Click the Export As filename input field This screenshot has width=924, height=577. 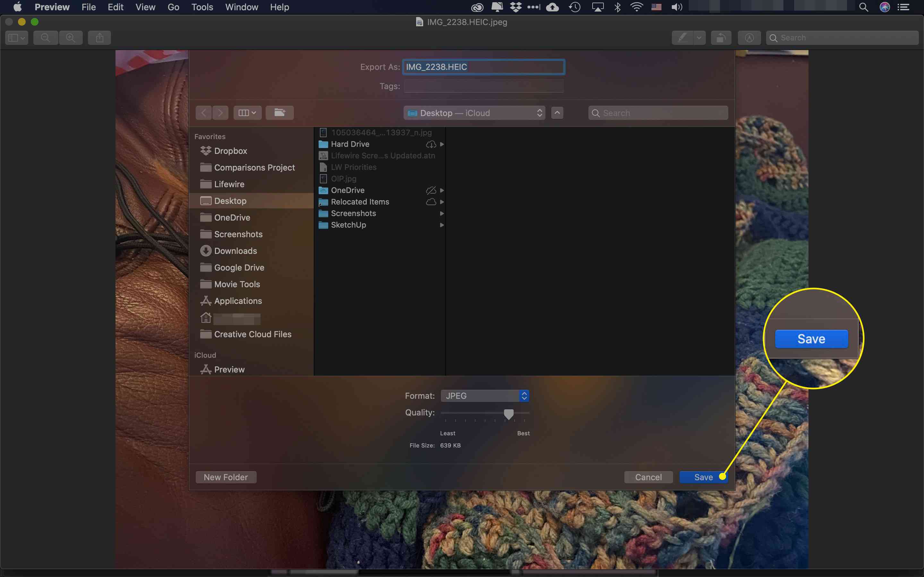(483, 66)
